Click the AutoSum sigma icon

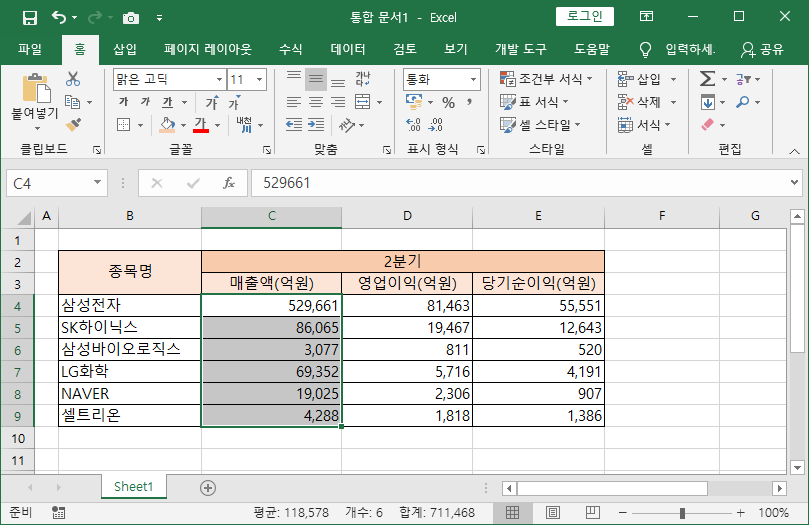[x=707, y=79]
